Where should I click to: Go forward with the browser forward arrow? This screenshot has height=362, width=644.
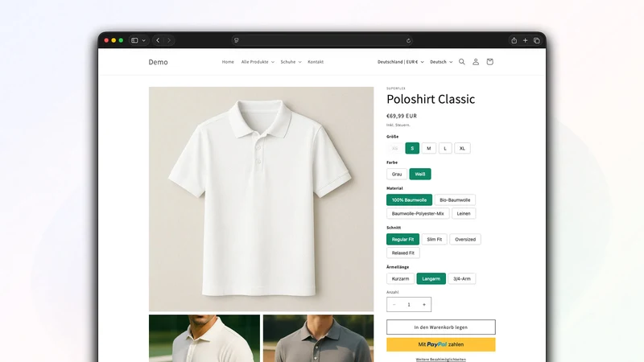tap(169, 40)
